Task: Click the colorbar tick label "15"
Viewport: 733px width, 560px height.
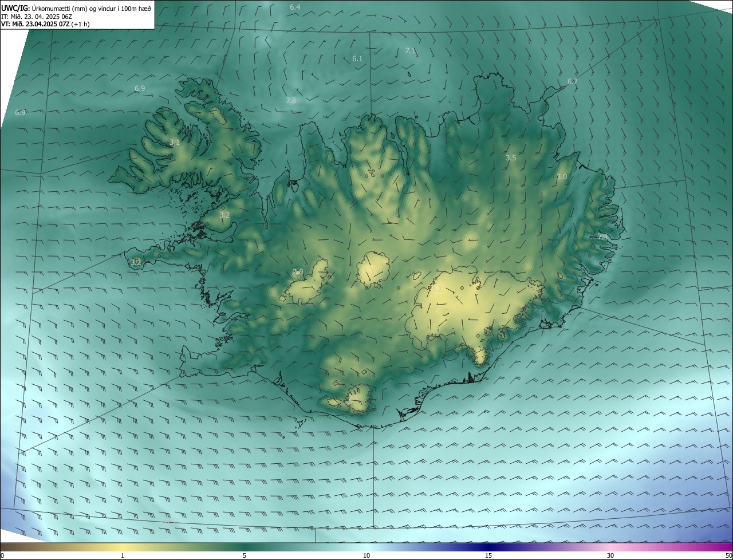Action: (488, 555)
